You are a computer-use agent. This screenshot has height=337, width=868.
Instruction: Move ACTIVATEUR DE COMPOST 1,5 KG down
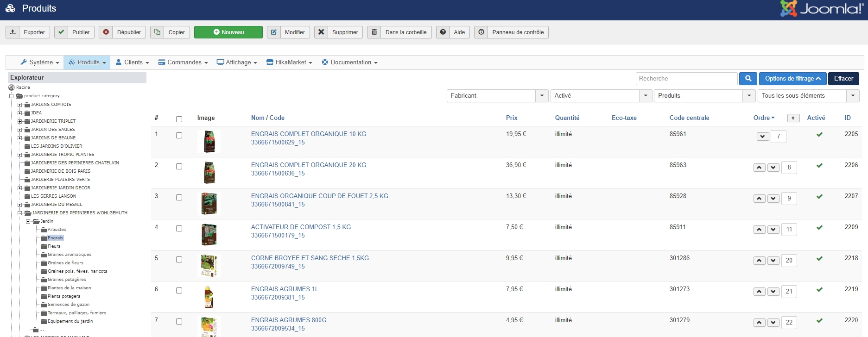[773, 230]
